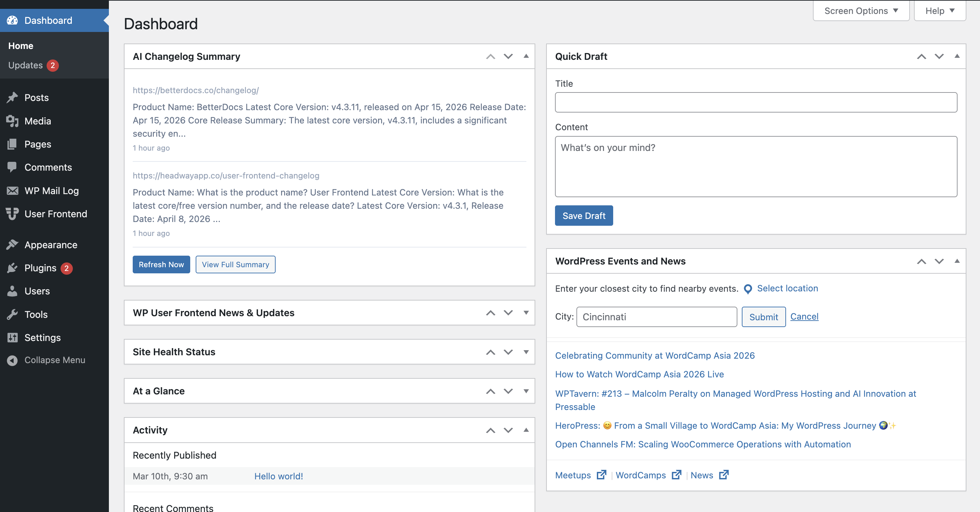
Task: Open the Updates menu item
Action: [x=25, y=65]
